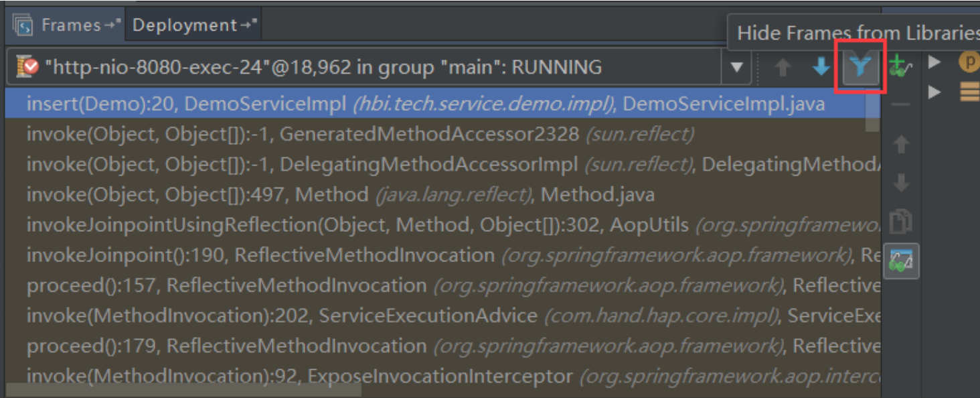The height and width of the screenshot is (398, 980).
Task: Select frame invoke:202, ServiceExecutionAdvice
Action: pyautogui.click(x=442, y=315)
